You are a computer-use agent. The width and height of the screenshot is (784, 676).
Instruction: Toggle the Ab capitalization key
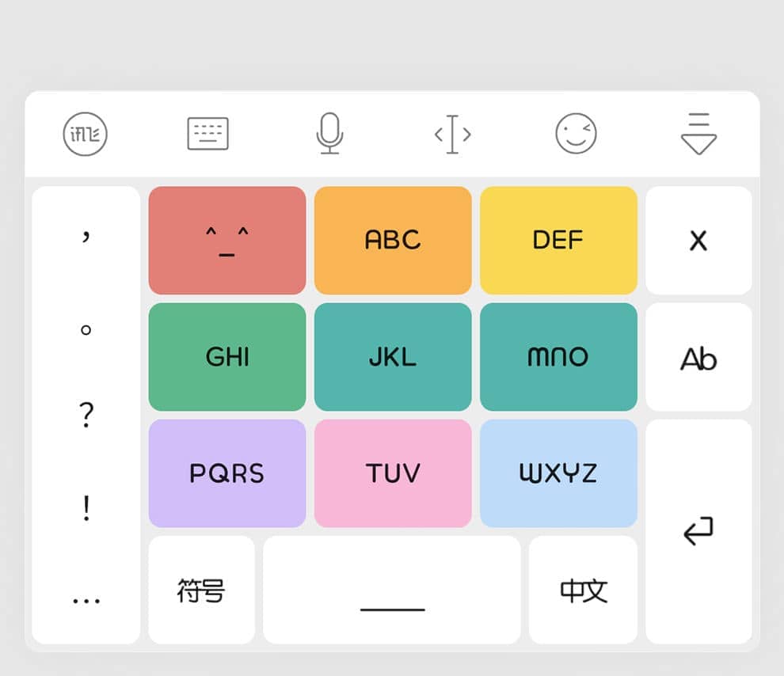click(698, 357)
